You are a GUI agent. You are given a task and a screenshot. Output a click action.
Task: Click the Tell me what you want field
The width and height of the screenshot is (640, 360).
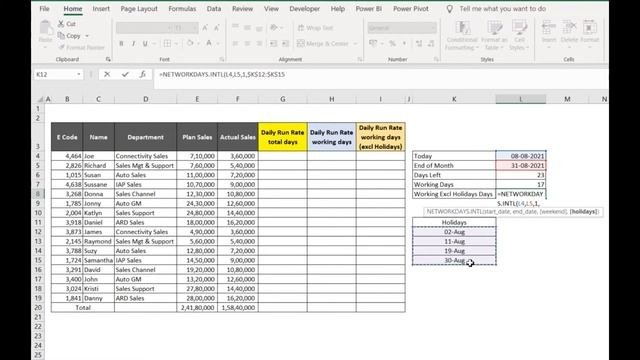[502, 9]
